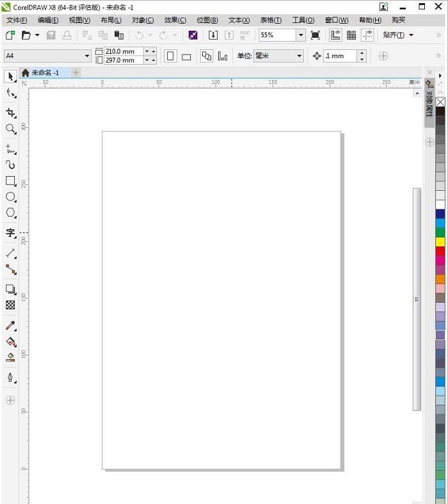Image resolution: width=448 pixels, height=504 pixels.
Task: Open the A4 page size dropdown
Action: (87, 56)
